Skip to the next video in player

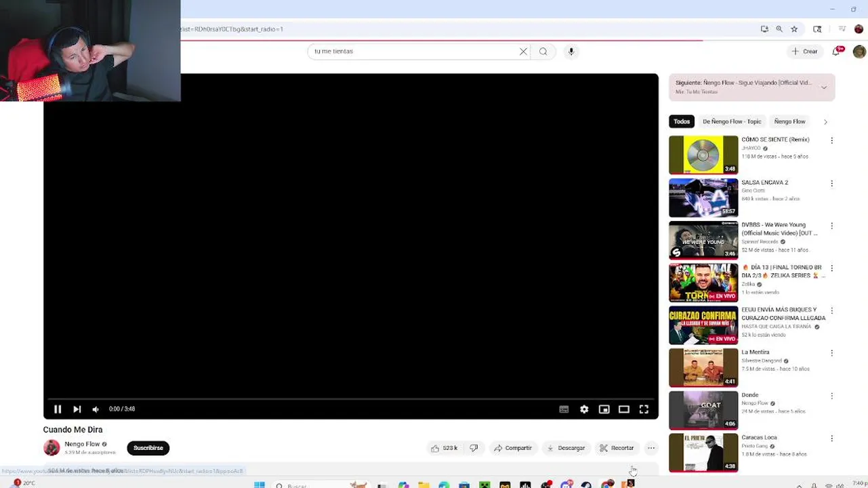coord(77,409)
